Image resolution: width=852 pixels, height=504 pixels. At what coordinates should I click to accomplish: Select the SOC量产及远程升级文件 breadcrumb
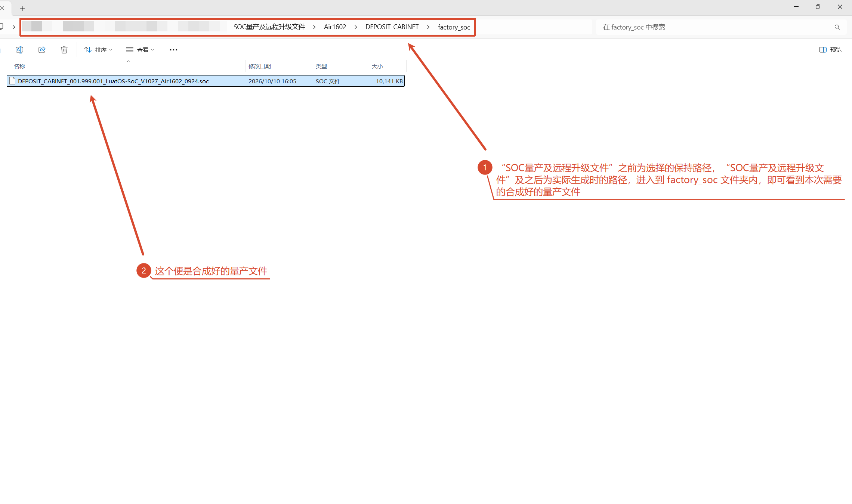269,27
